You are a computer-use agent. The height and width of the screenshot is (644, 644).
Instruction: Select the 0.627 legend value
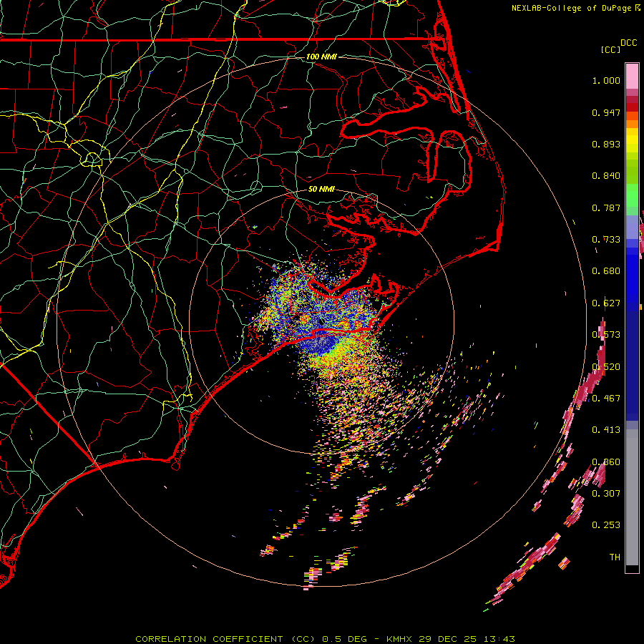(606, 303)
